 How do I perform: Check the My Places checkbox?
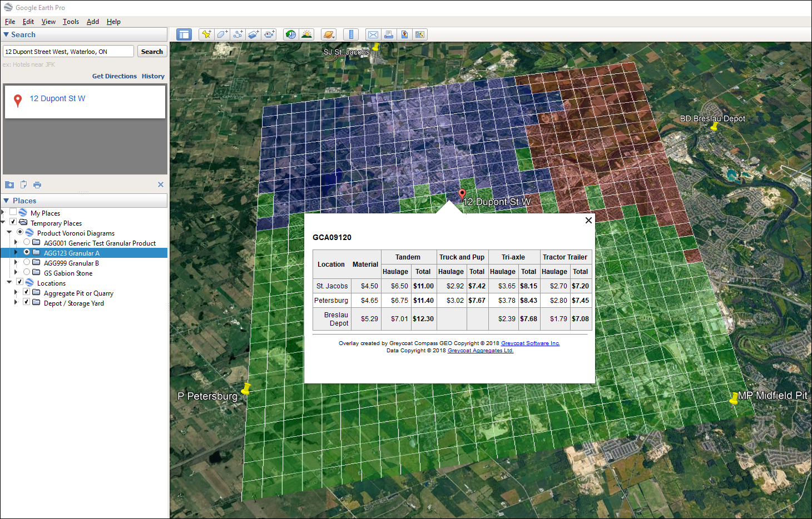[13, 213]
